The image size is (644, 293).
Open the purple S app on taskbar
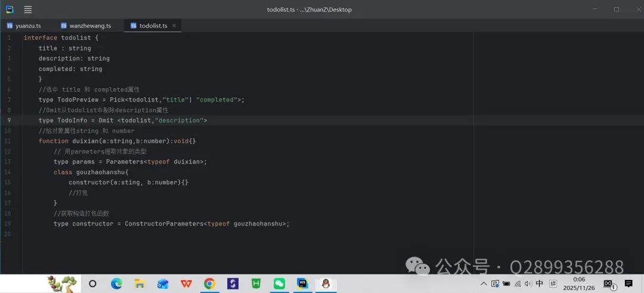[x=233, y=283]
